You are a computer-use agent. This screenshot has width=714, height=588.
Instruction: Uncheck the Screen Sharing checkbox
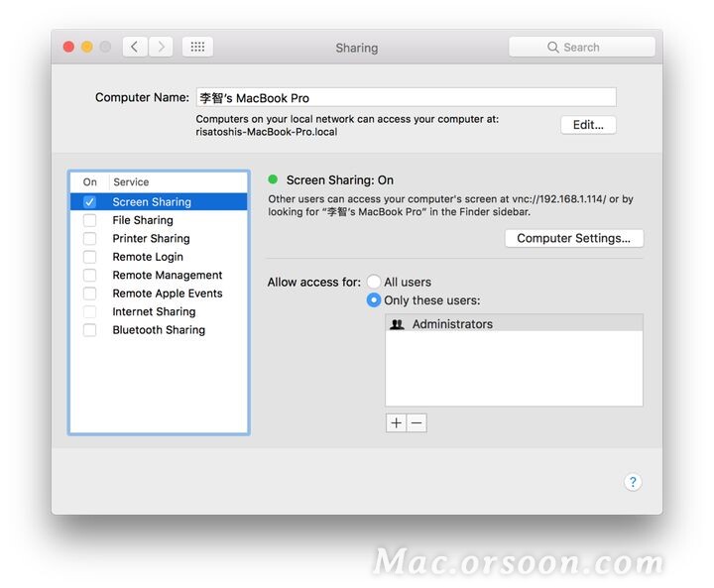89,202
